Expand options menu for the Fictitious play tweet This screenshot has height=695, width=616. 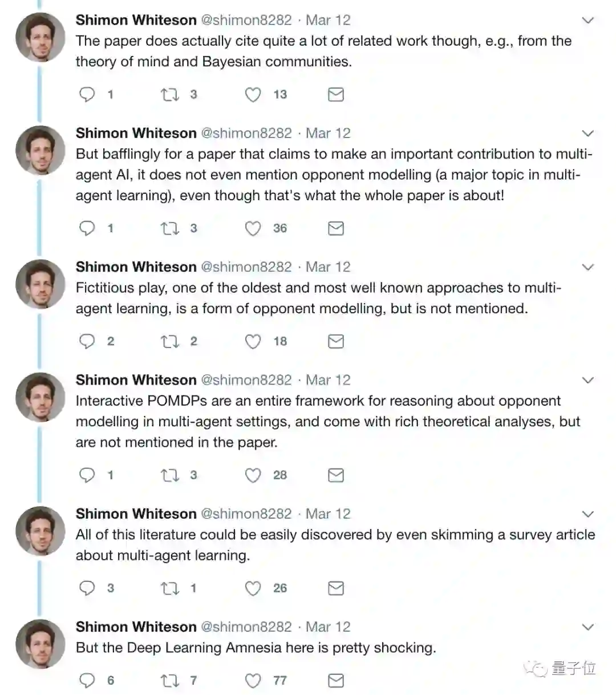[x=587, y=267]
